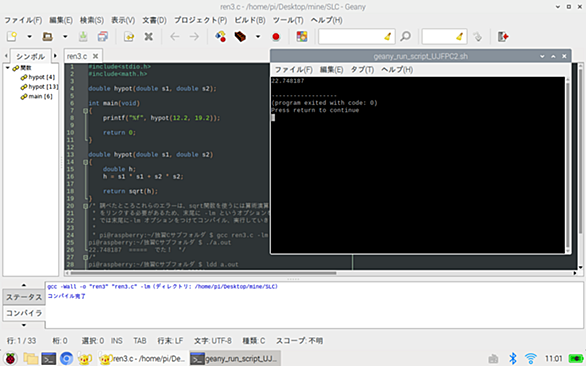586x366 pixels.
Task: Reload the current file from disk
Action: pos(129,37)
